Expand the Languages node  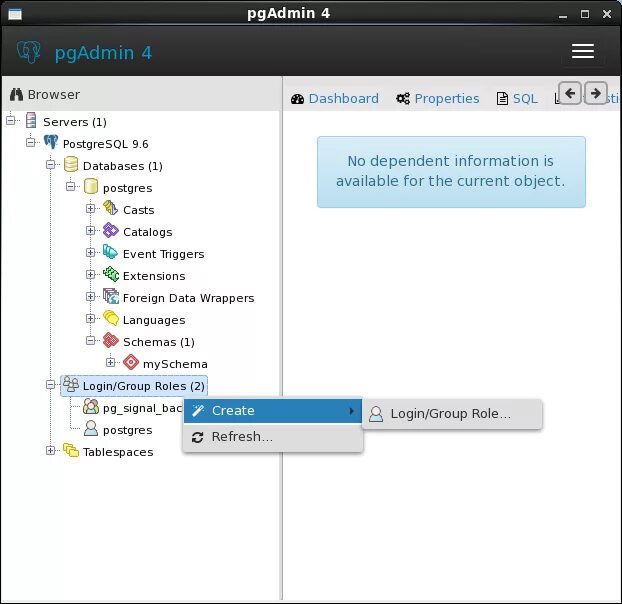point(90,318)
